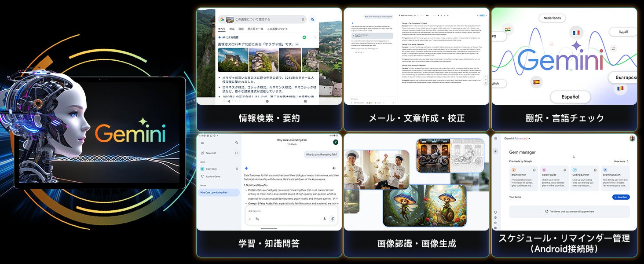Expand Show more for pre-made gems
This screenshot has width=644, height=264.
point(621,161)
